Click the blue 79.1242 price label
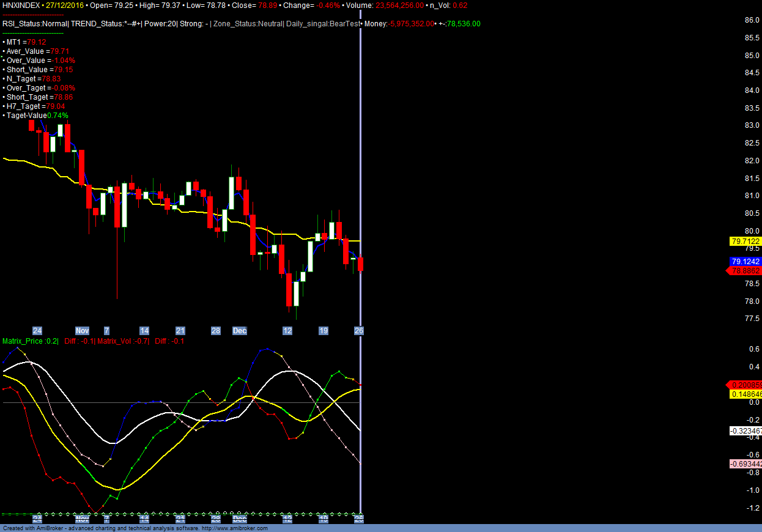This screenshot has width=762, height=532. [745, 261]
